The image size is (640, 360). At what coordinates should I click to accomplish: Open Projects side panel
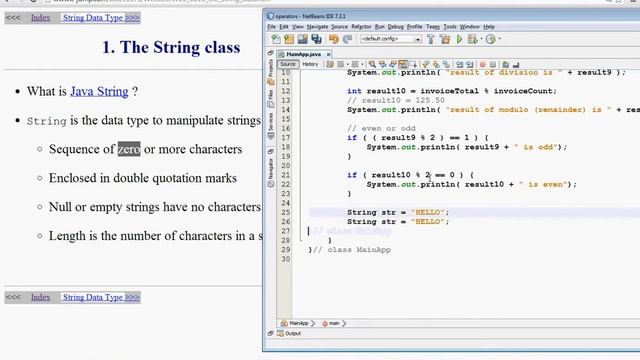(270, 72)
